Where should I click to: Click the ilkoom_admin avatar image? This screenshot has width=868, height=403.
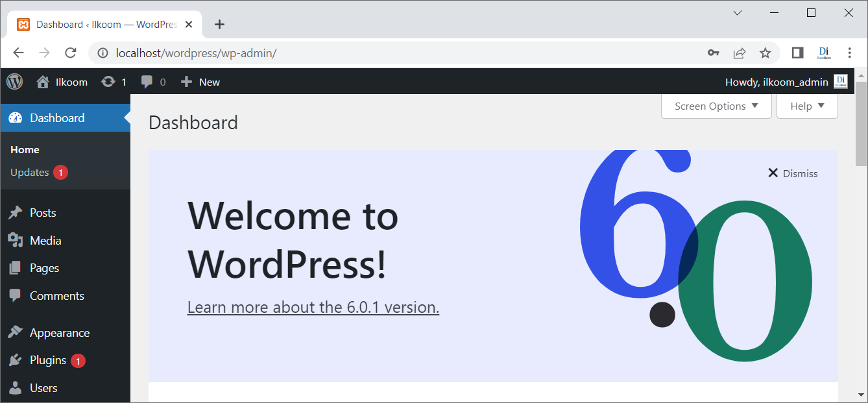point(841,82)
